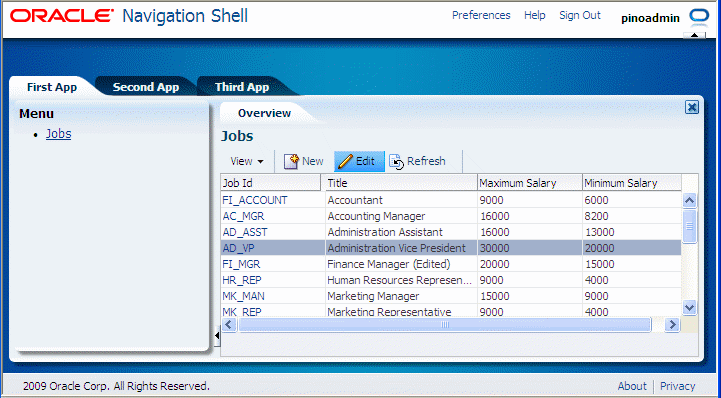Image resolution: width=721 pixels, height=398 pixels.
Task: Click the Marketing Manager title cell
Action: [401, 296]
